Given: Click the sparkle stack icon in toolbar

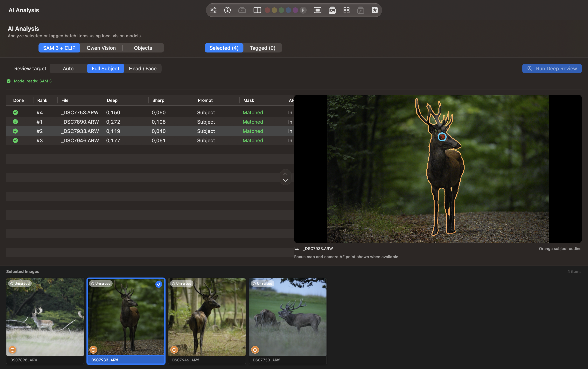Looking at the screenshot, I should pos(360,10).
